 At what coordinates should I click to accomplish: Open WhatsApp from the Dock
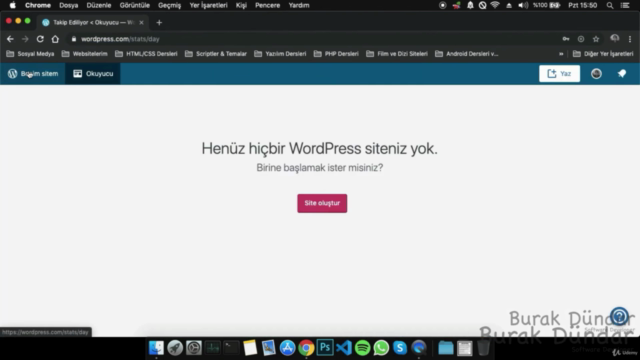(381, 348)
